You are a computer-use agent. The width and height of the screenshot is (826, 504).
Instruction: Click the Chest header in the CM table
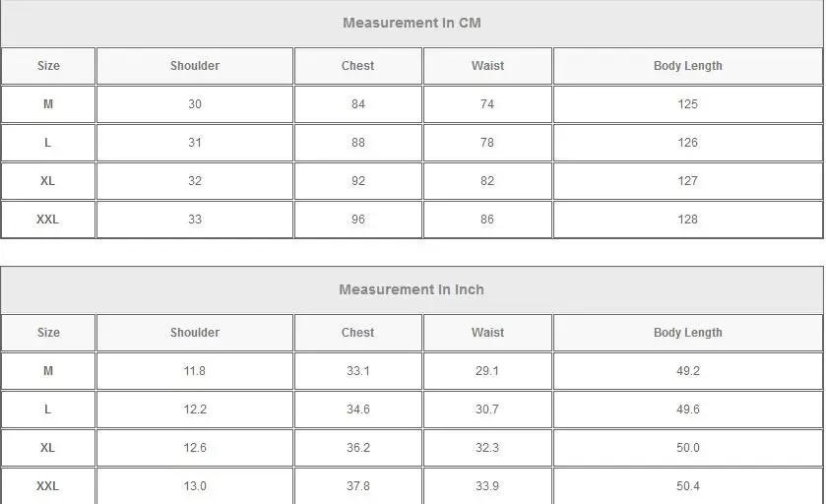coord(357,66)
